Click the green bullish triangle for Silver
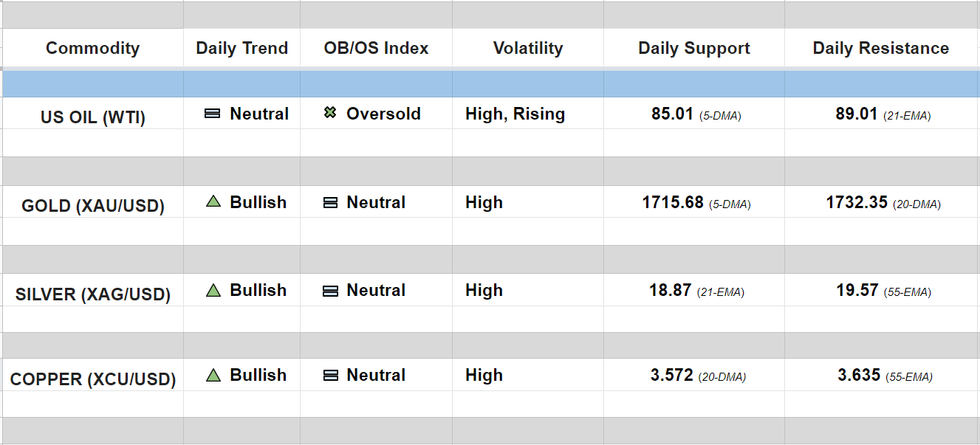Screen dimensions: 980x445 click(x=213, y=290)
